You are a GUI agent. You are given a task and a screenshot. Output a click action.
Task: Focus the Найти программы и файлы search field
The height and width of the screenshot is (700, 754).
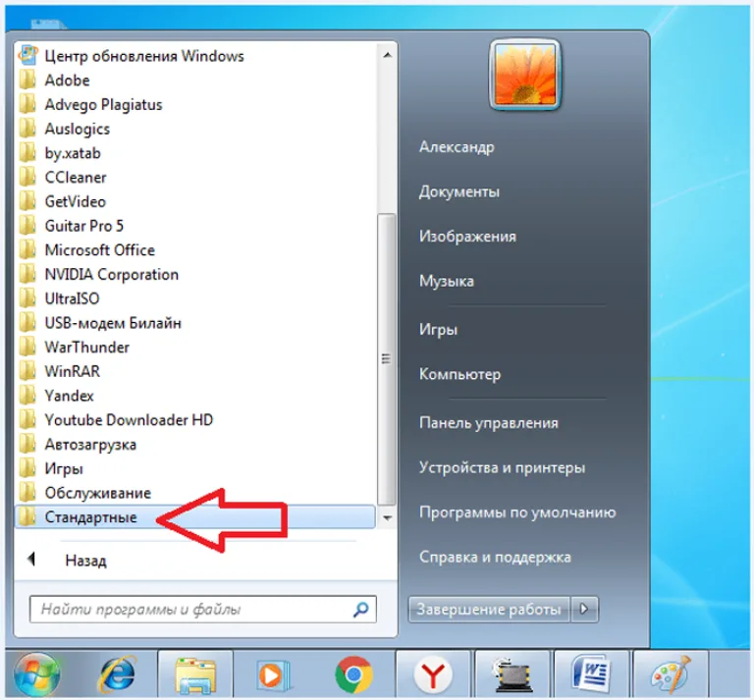tap(202, 610)
